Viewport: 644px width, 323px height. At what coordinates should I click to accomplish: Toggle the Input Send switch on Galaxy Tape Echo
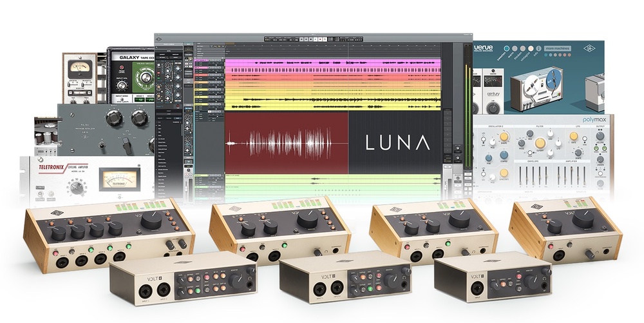[121, 99]
